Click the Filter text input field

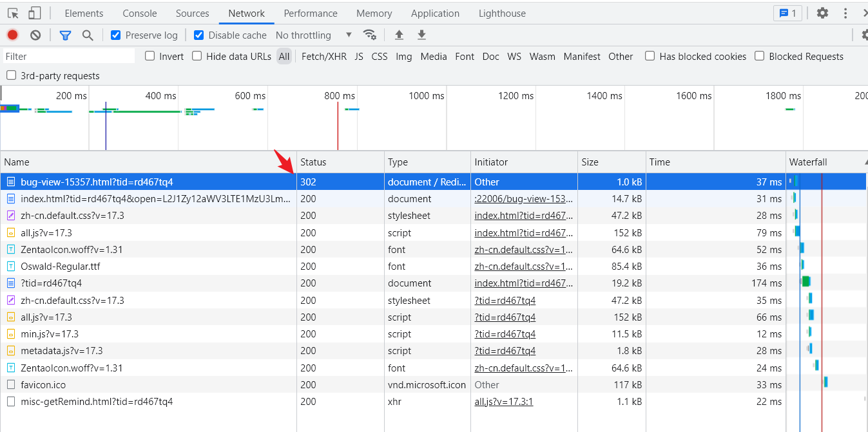pos(69,57)
